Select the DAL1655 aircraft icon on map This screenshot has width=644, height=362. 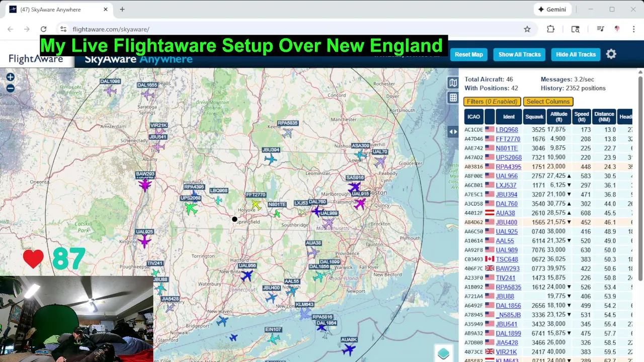click(147, 94)
